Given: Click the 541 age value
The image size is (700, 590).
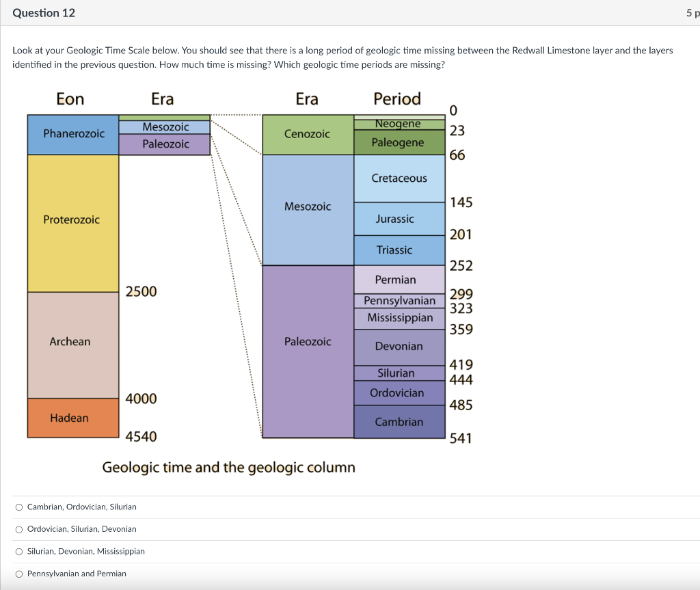Looking at the screenshot, I should pyautogui.click(x=461, y=439).
